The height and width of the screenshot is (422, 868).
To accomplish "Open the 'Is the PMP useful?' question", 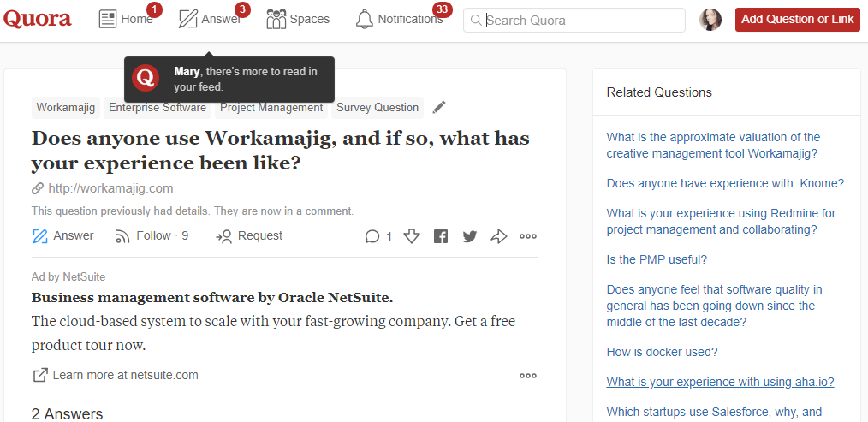I will click(657, 259).
